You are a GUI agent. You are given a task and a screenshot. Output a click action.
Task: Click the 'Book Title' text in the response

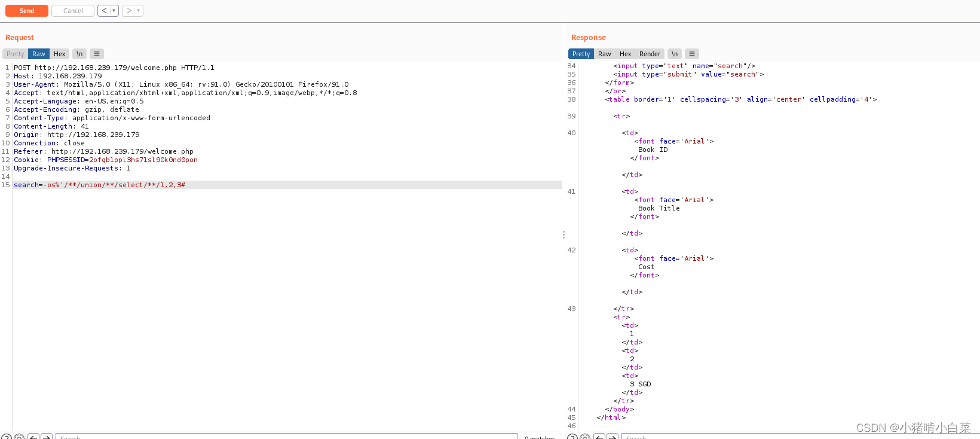(x=659, y=208)
